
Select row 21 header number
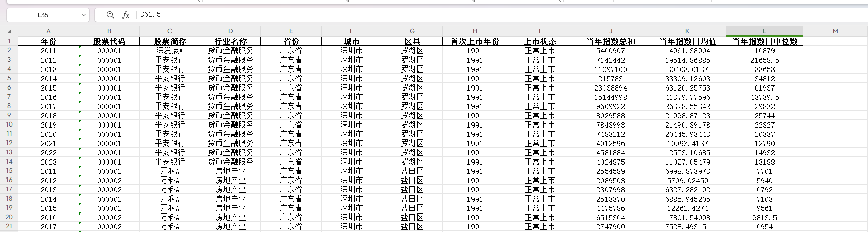point(9,226)
